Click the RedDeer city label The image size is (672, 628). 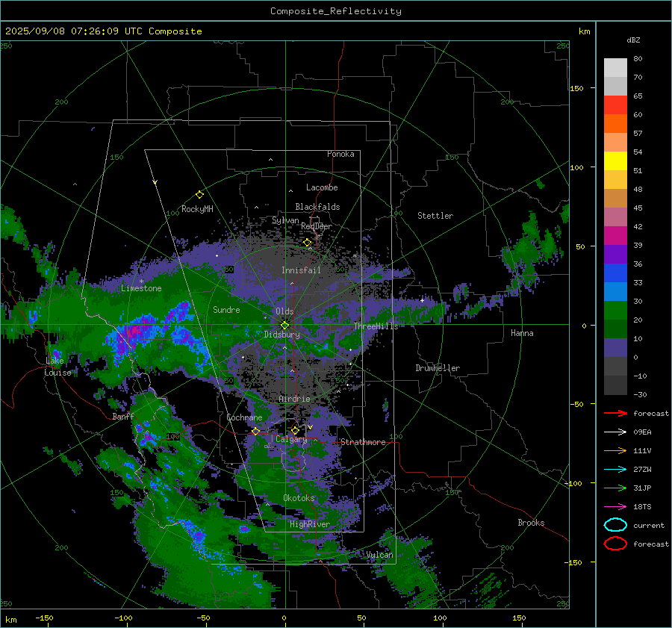[317, 226]
